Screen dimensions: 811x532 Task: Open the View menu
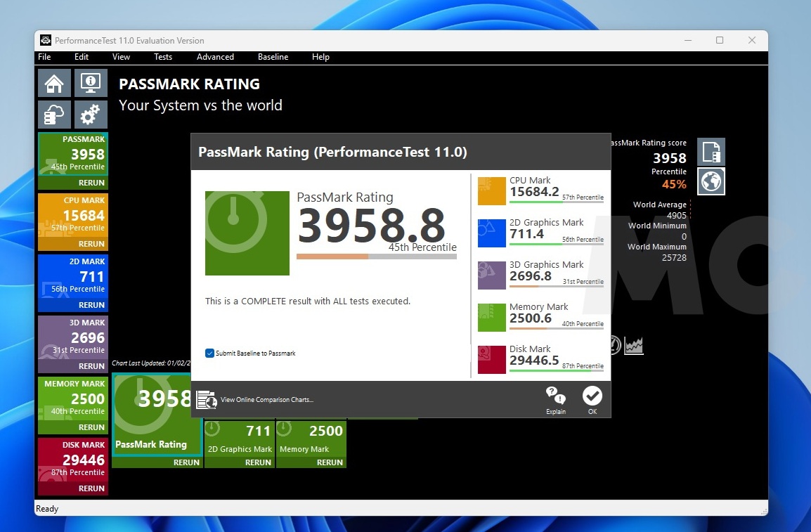(121, 57)
